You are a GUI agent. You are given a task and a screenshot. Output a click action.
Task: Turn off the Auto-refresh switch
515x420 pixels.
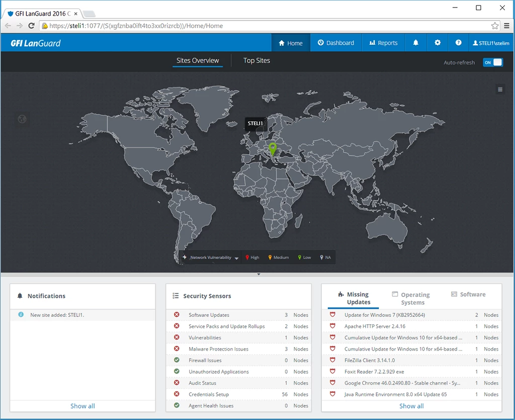[x=492, y=62]
